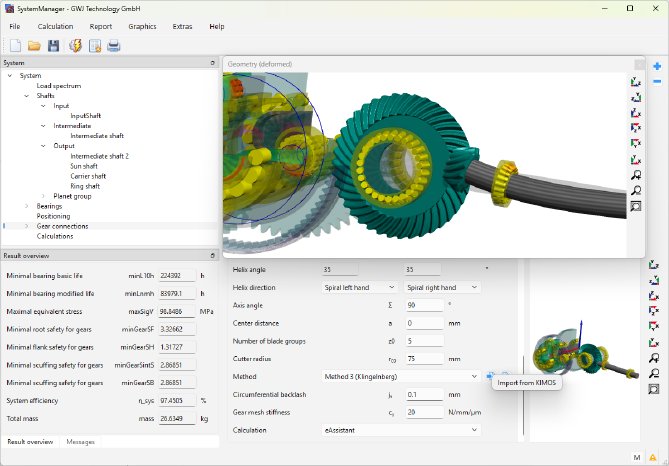Open the Spiral left hand helix direction dropdown
The image size is (669, 466).
(359, 287)
